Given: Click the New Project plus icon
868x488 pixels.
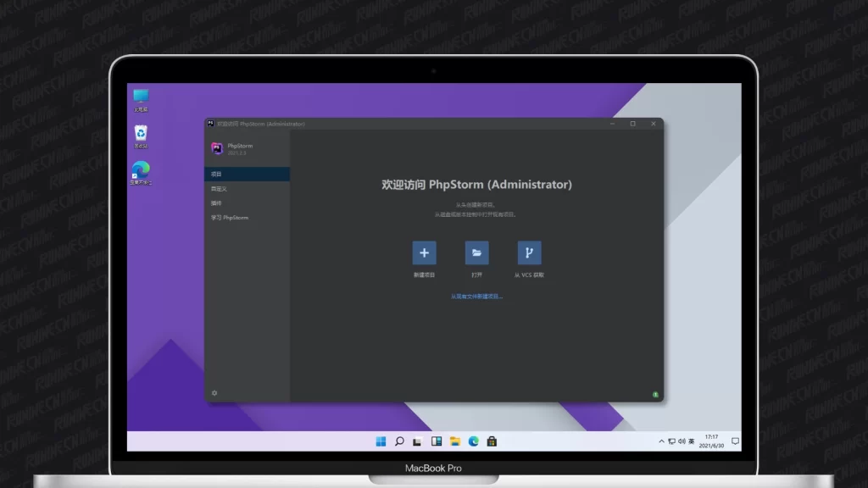Looking at the screenshot, I should click(424, 252).
